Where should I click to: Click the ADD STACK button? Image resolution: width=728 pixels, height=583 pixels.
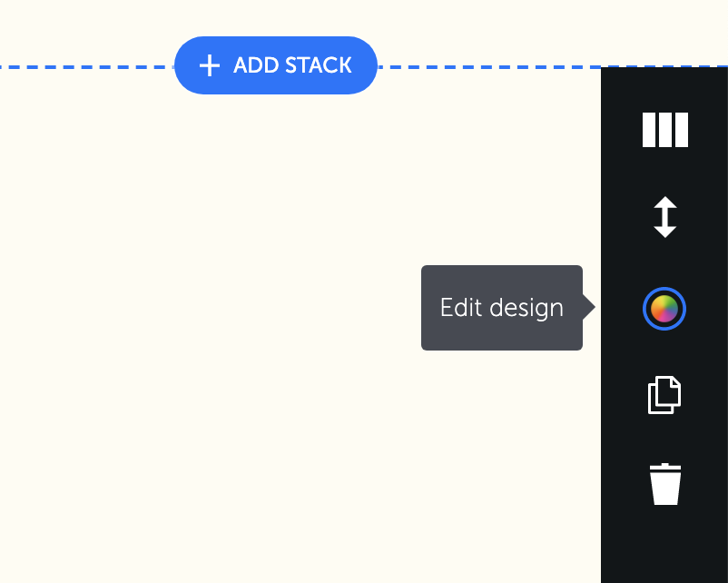pyautogui.click(x=275, y=64)
